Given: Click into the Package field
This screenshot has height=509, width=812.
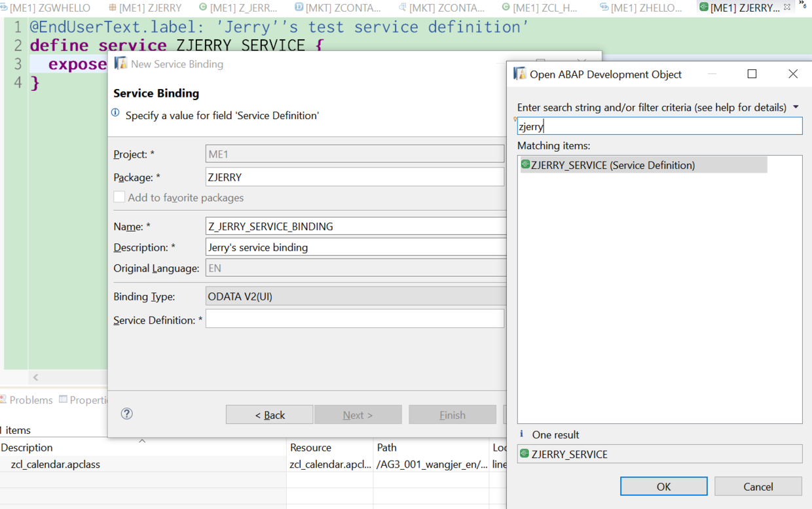Looking at the screenshot, I should [355, 177].
